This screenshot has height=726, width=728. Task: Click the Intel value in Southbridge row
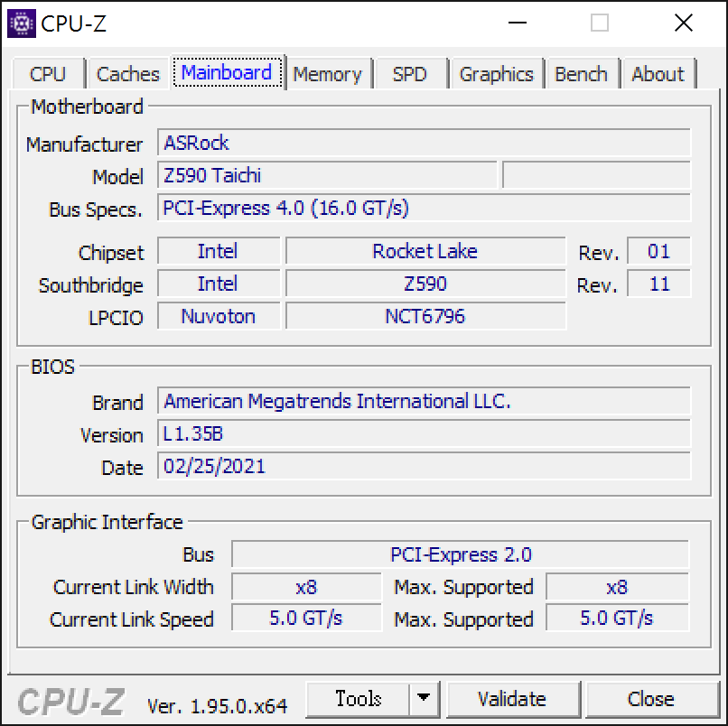click(219, 284)
